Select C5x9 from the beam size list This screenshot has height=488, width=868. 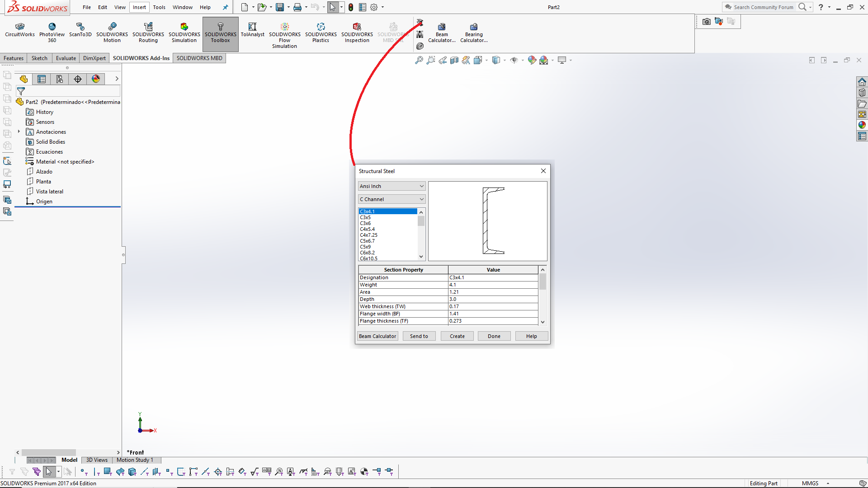367,247
